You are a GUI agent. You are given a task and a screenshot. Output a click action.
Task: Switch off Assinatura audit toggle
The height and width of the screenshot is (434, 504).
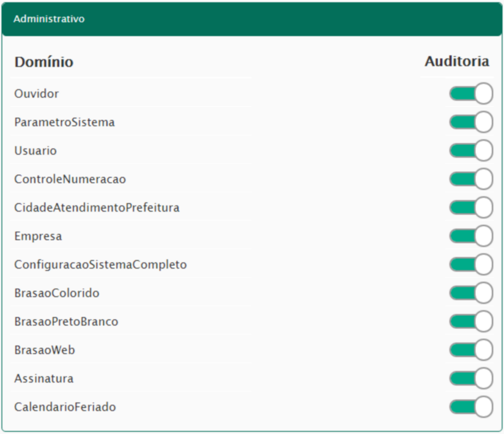coord(470,378)
